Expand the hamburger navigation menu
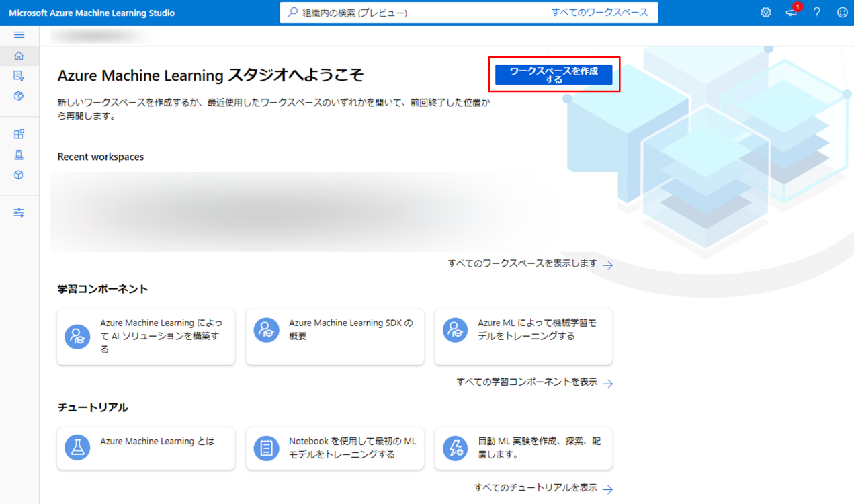 (x=19, y=35)
